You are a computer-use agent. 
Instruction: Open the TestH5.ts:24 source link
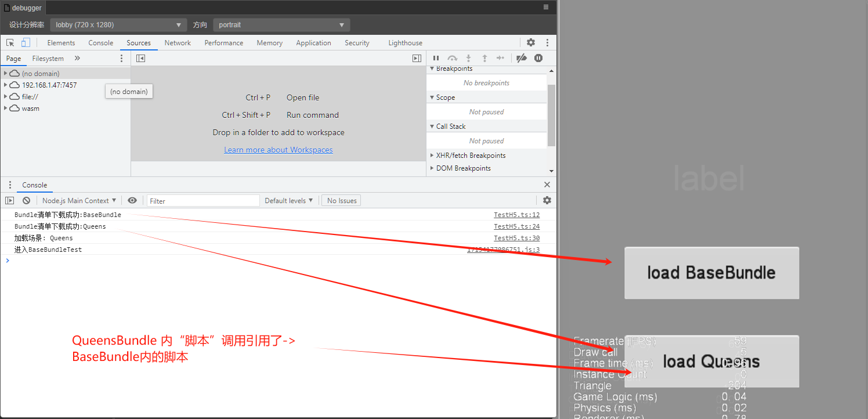point(516,226)
